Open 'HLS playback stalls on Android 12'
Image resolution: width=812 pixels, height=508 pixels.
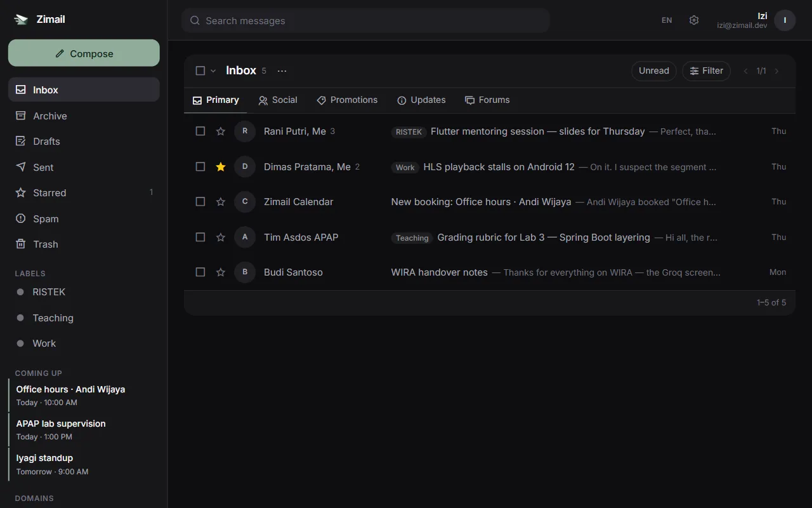click(x=499, y=167)
